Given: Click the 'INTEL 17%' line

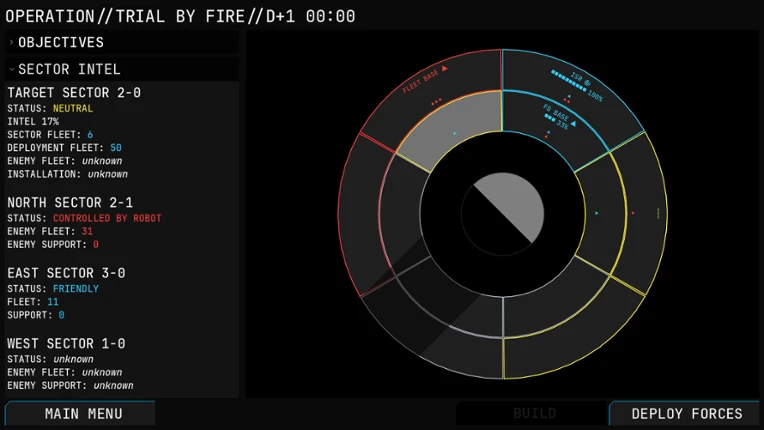Looking at the screenshot, I should tap(33, 121).
